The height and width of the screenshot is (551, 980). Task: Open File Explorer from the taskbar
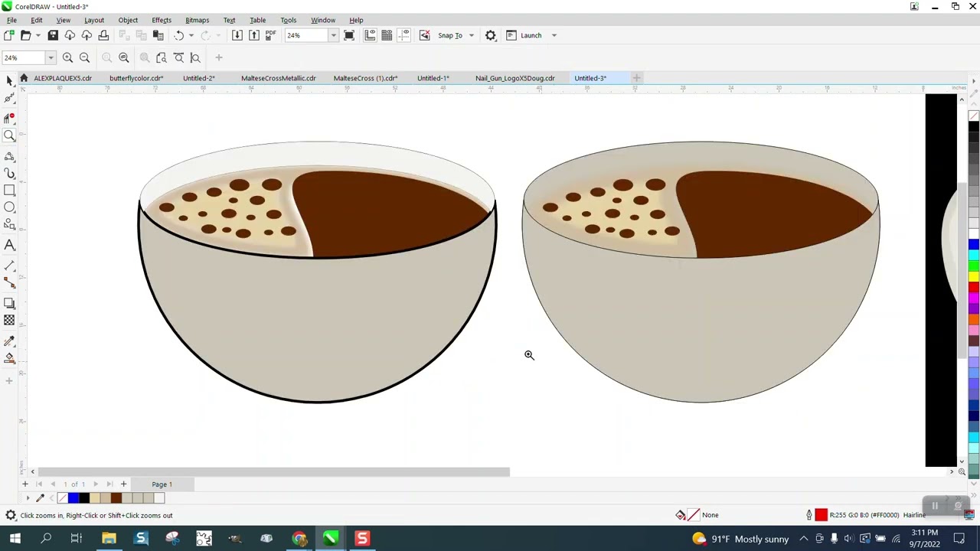click(109, 539)
